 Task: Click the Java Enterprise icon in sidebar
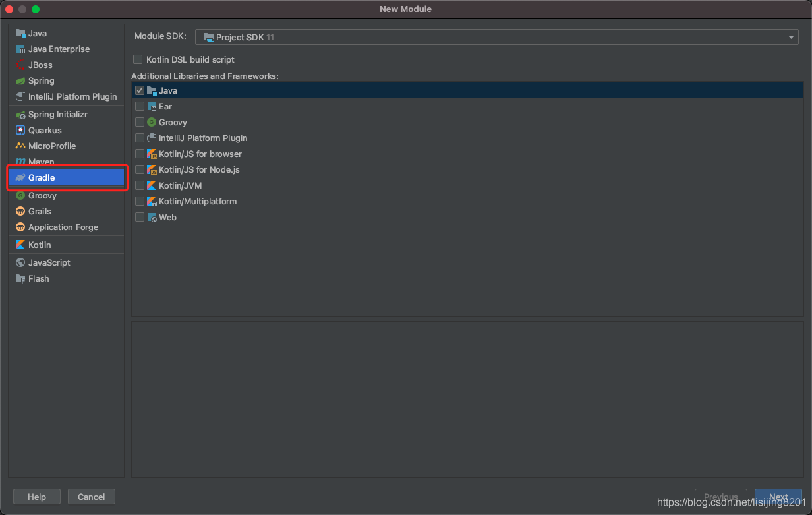(x=20, y=49)
